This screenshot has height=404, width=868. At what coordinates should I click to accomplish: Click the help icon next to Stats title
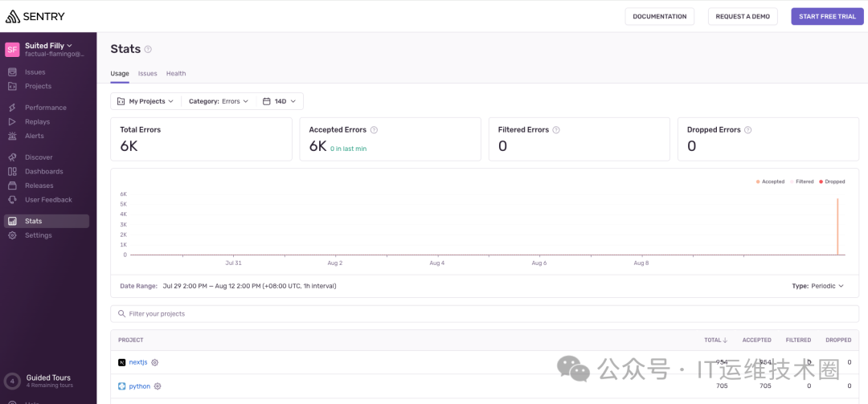(x=148, y=49)
